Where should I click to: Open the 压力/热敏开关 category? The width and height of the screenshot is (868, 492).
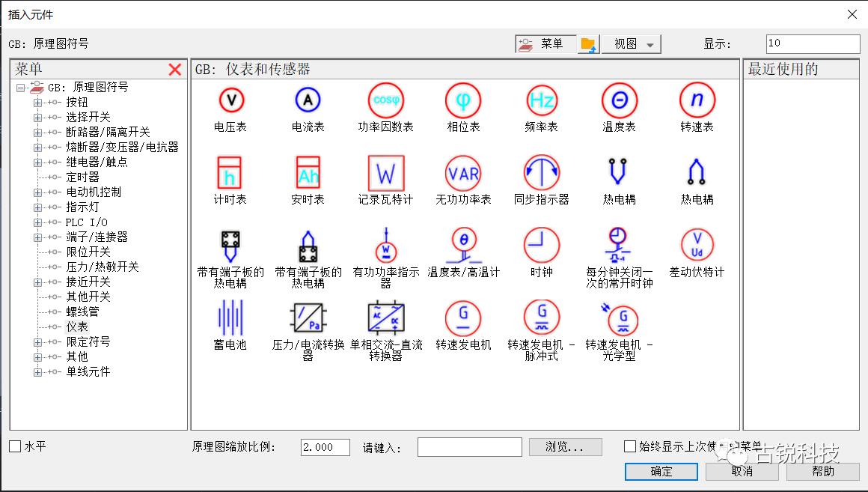click(103, 267)
